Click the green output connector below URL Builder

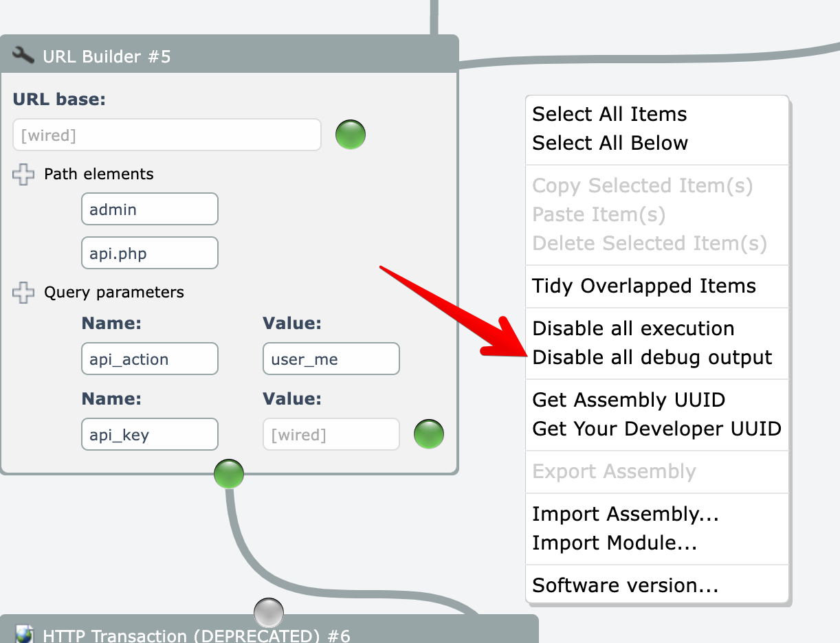229,473
